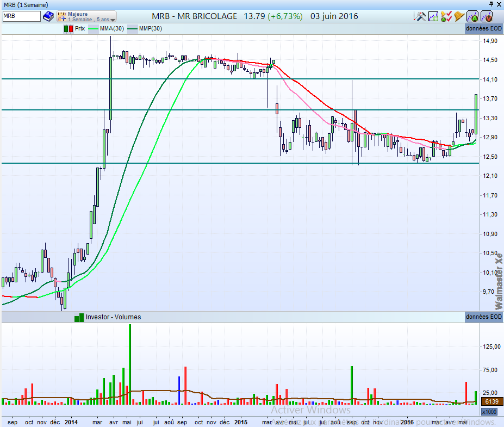The image size is (504, 427).
Task: Click the 75,00 volume axis label
Action: [490, 370]
